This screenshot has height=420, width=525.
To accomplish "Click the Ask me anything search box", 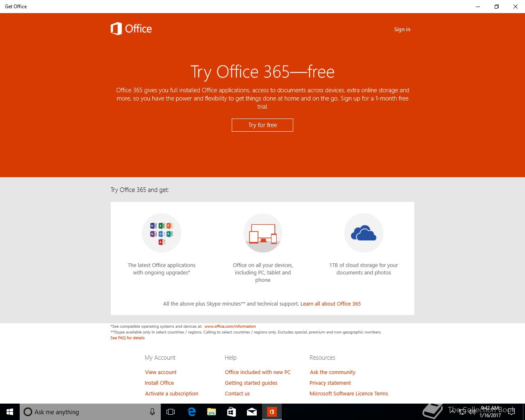I will [x=90, y=412].
